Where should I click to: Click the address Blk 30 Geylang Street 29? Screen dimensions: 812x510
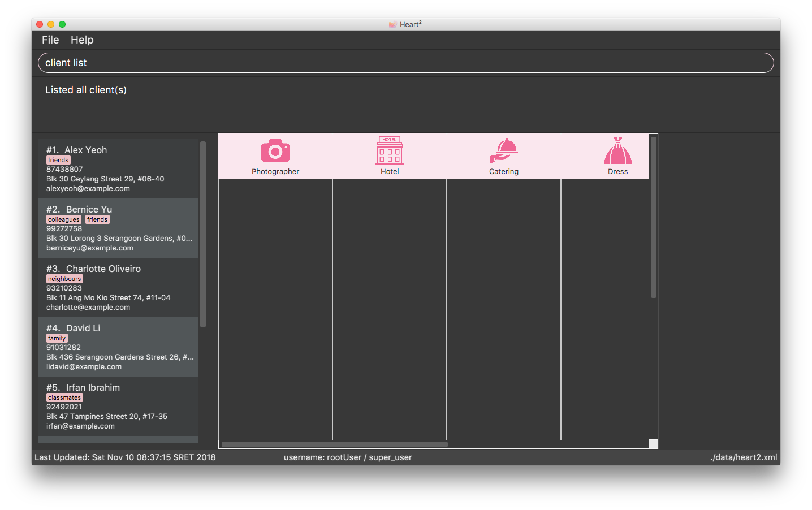coord(105,179)
